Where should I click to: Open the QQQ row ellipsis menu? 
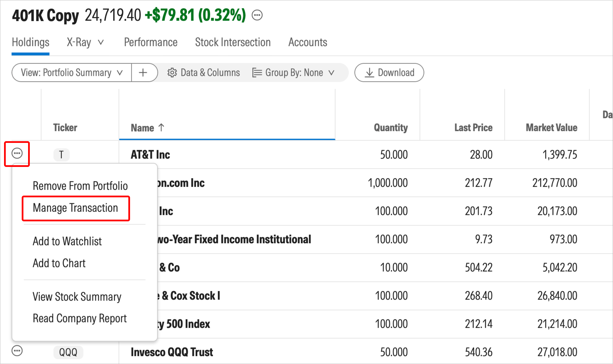click(x=17, y=351)
